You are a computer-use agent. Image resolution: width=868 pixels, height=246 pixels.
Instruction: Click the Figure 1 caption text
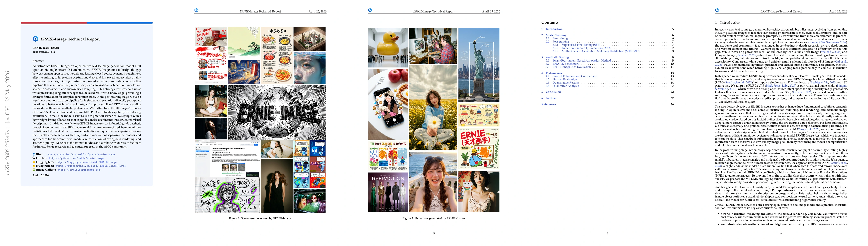pos(260,218)
